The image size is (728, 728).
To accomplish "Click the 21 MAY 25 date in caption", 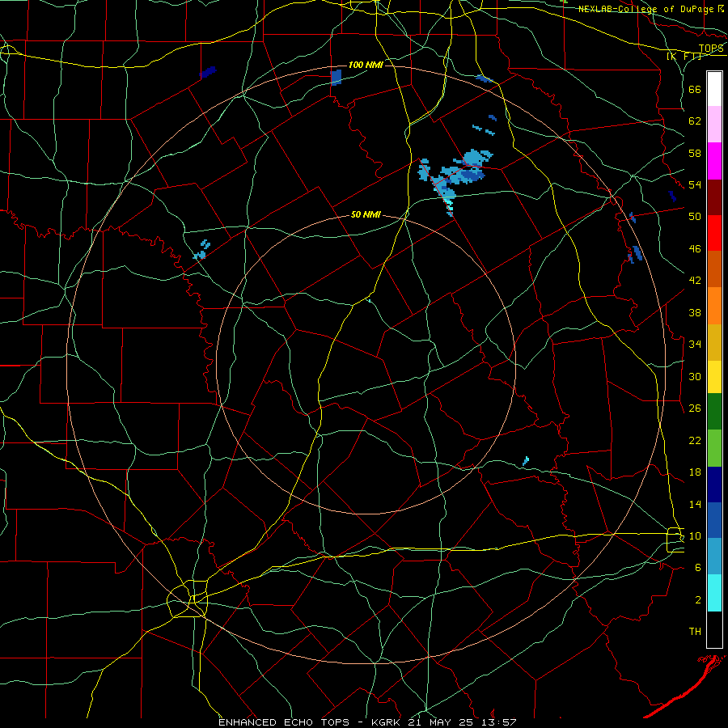I will [x=441, y=722].
